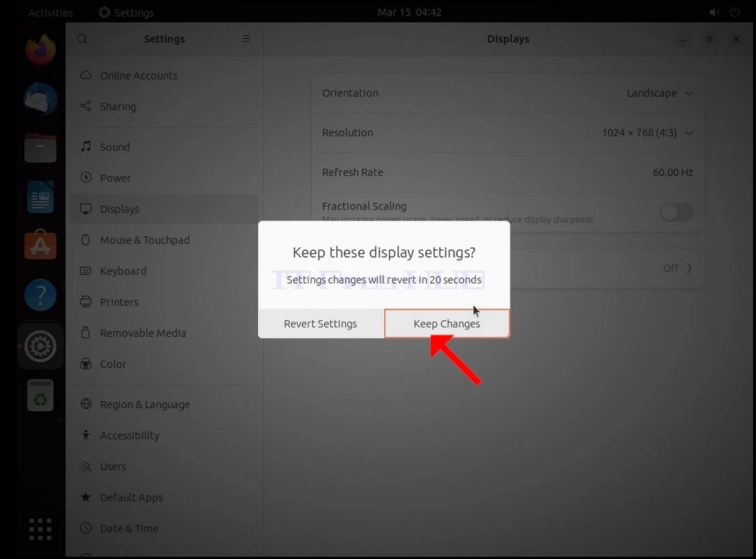
Task: Launch Thunderbird Mail from the dock
Action: (40, 99)
